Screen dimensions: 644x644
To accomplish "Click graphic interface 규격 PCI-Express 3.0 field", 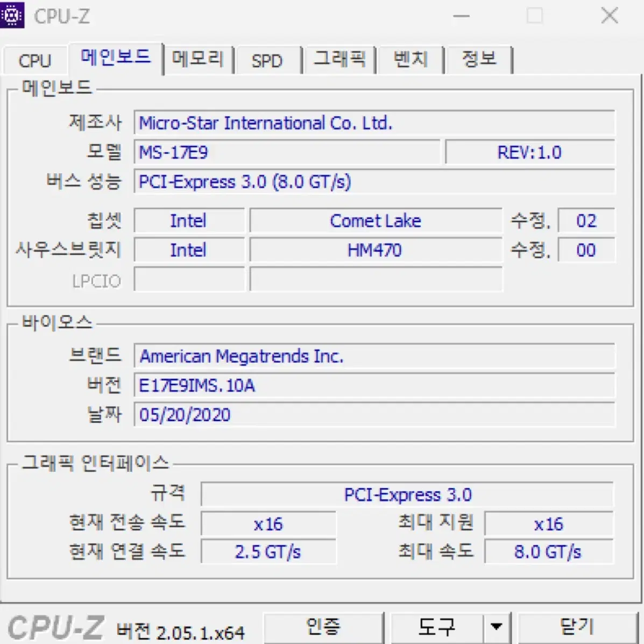I will click(407, 494).
